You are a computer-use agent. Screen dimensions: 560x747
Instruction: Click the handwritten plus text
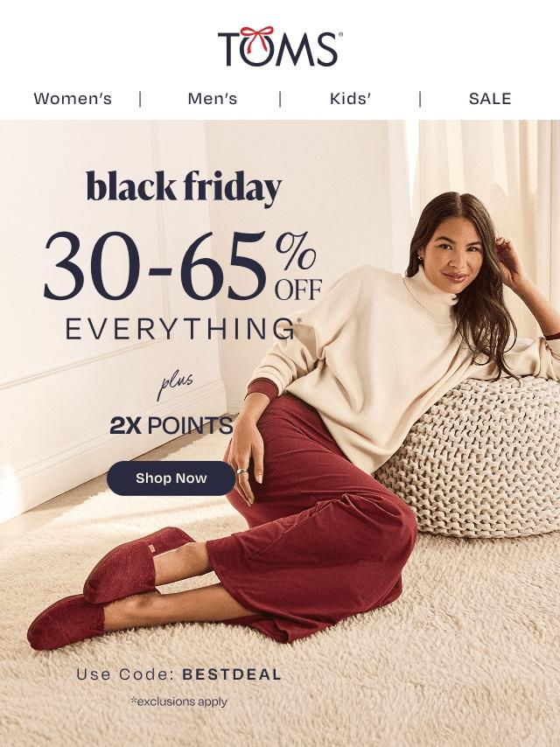175,384
